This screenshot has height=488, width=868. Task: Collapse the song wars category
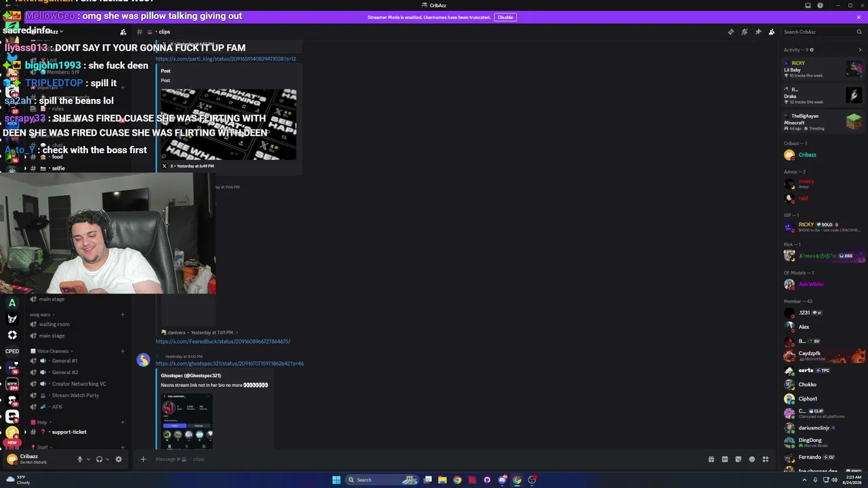point(42,314)
